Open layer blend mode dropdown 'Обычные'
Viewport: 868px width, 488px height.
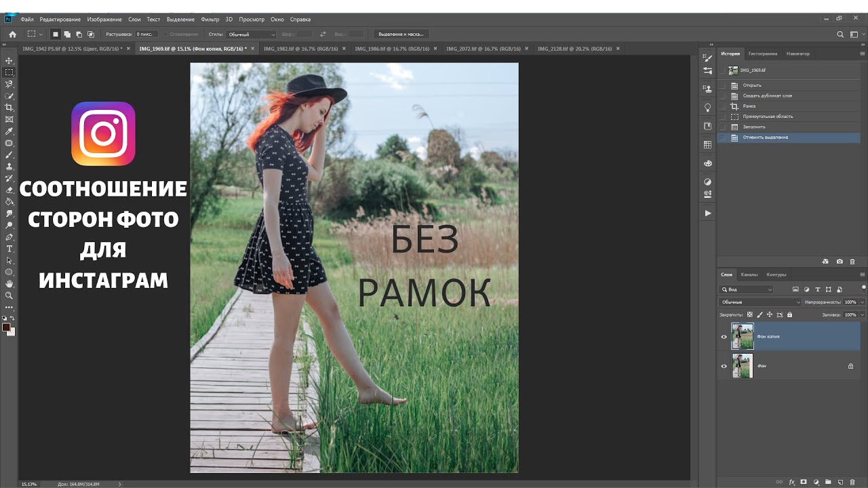coord(760,302)
